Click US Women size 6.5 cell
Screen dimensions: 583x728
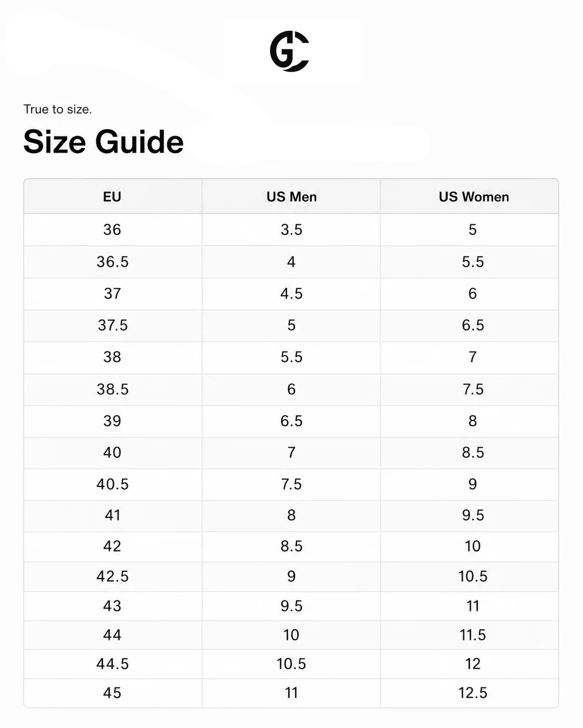click(473, 326)
